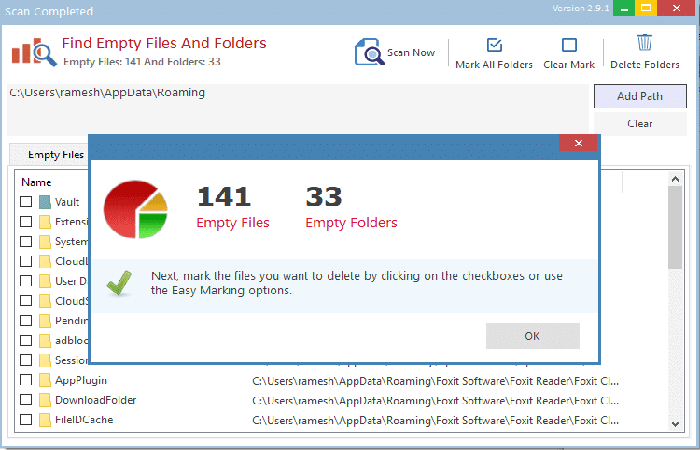
Task: Click the pie chart icon in dialog
Action: point(136,209)
